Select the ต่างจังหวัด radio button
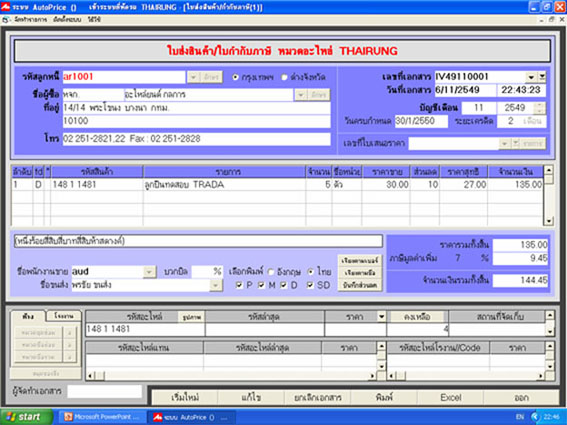The image size is (567, 425). (285, 77)
